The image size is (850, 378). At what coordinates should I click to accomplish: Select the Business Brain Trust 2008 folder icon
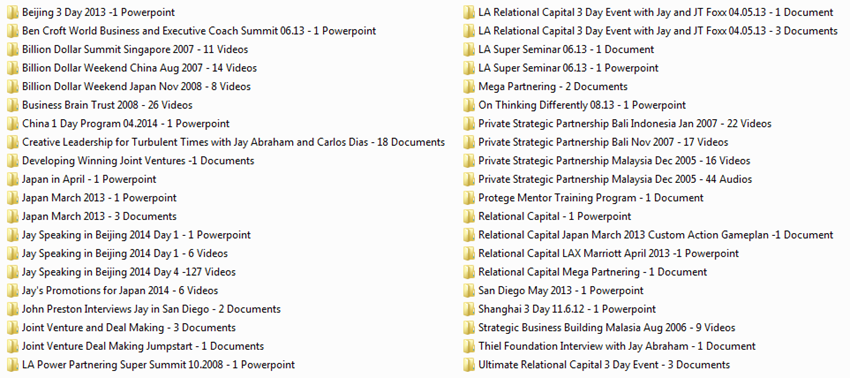13,105
